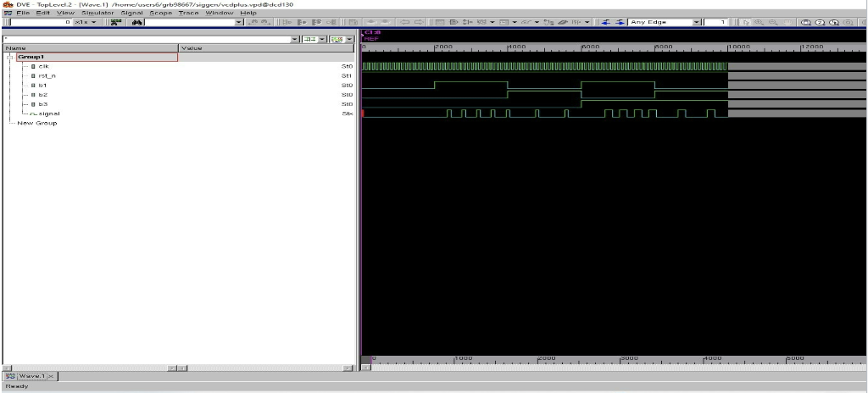The height and width of the screenshot is (393, 868).
Task: Close the Wave.1 tab
Action: point(50,376)
